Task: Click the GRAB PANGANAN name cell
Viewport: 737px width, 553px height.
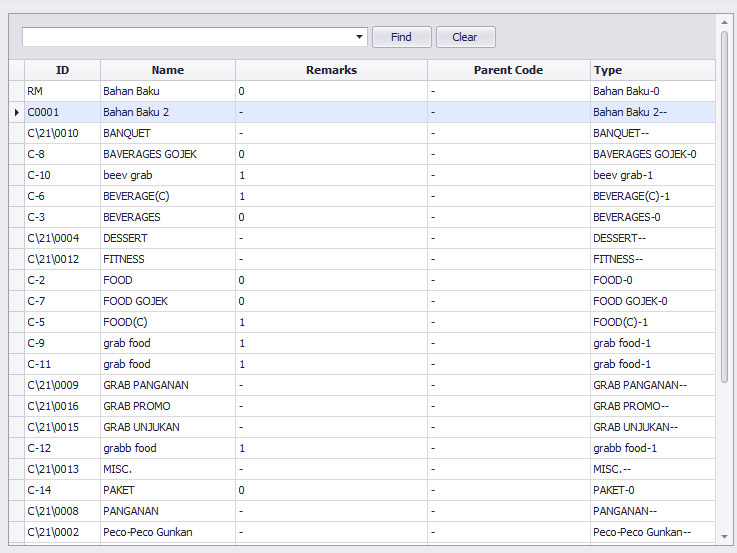Action: pos(168,385)
